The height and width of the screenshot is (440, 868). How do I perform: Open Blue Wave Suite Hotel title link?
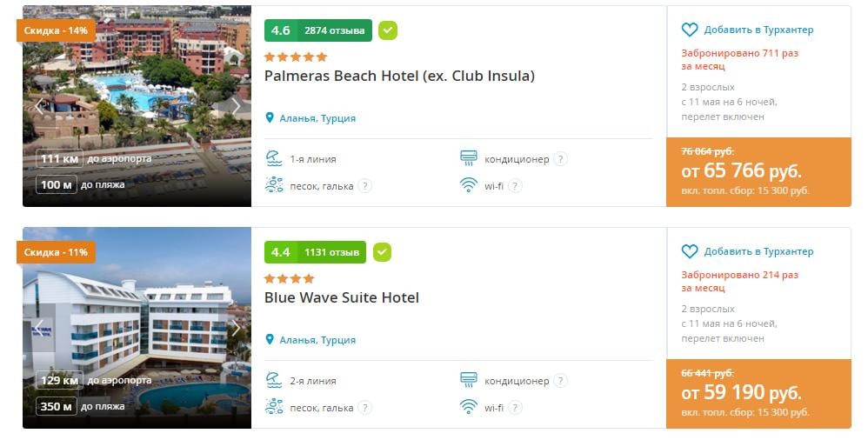[x=342, y=297]
